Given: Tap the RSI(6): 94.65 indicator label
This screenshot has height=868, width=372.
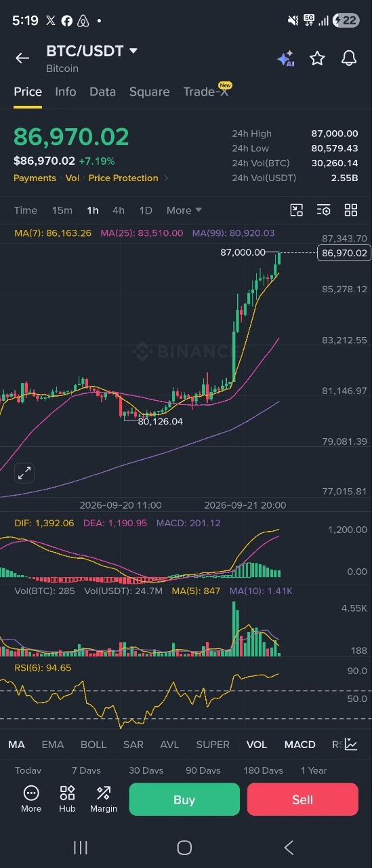Looking at the screenshot, I should pos(43,668).
